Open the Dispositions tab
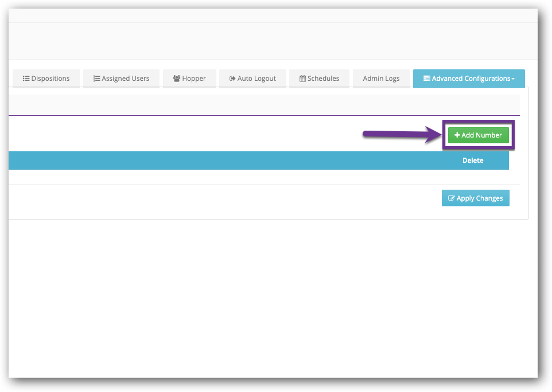Image resolution: width=552 pixels, height=392 pixels. coord(46,79)
